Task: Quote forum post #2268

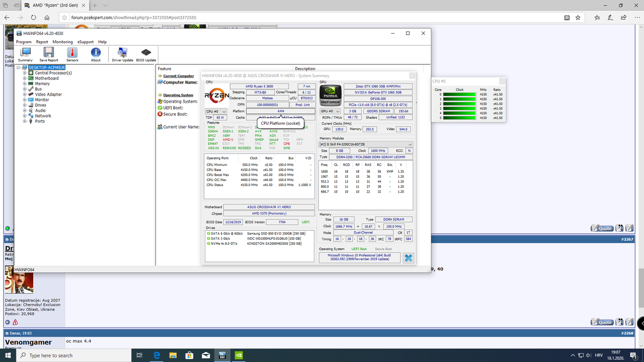Action: (x=602, y=322)
